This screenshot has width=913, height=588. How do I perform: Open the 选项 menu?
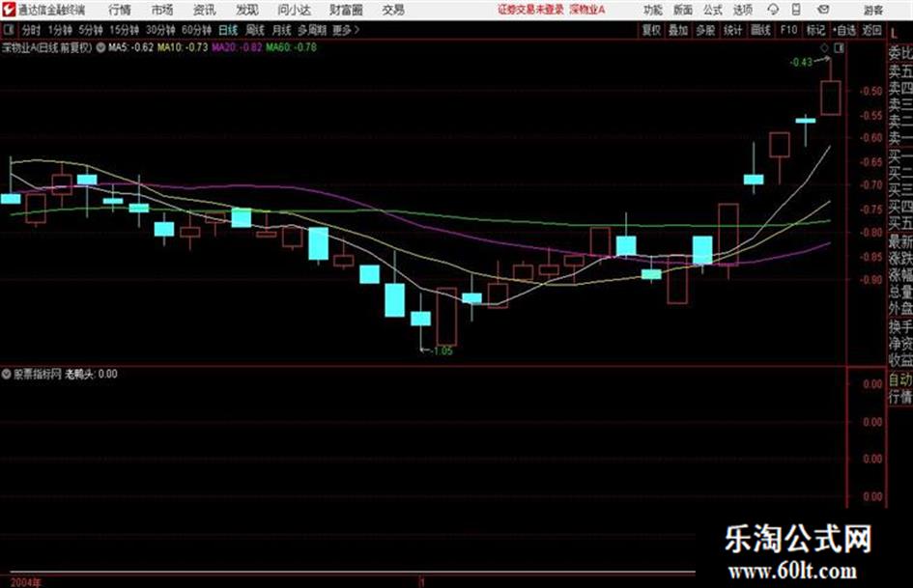point(743,10)
